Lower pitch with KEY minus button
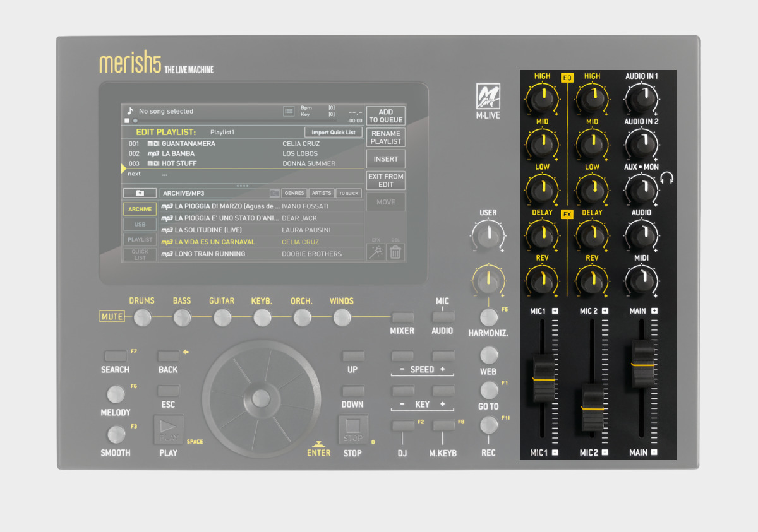This screenshot has width=758, height=532. tap(402, 391)
